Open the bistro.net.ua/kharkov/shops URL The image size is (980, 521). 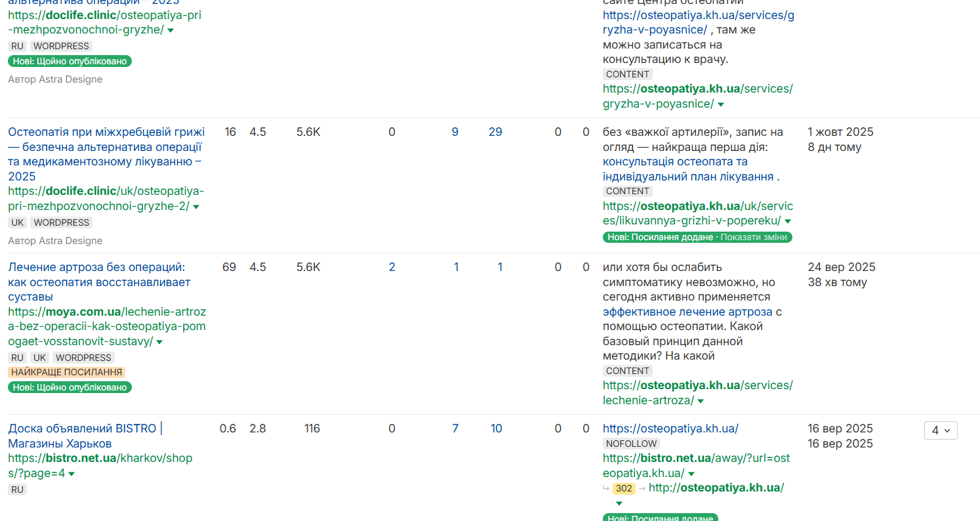click(100, 466)
